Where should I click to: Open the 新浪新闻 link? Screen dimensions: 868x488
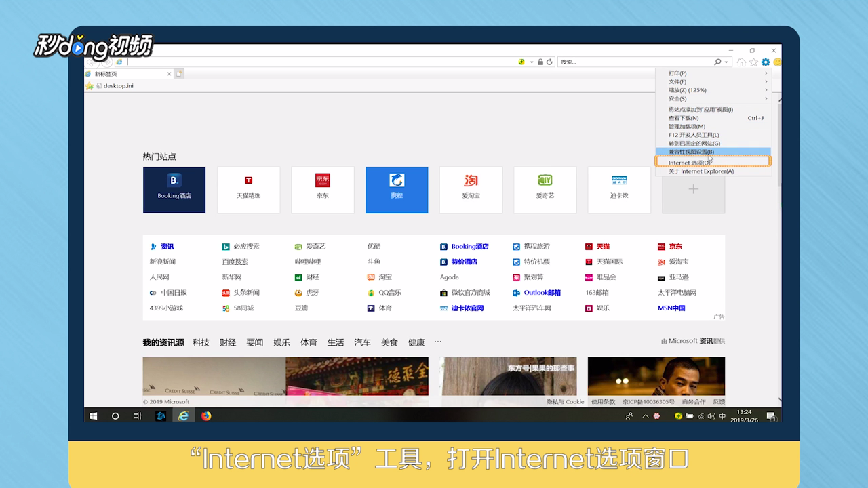(163, 262)
